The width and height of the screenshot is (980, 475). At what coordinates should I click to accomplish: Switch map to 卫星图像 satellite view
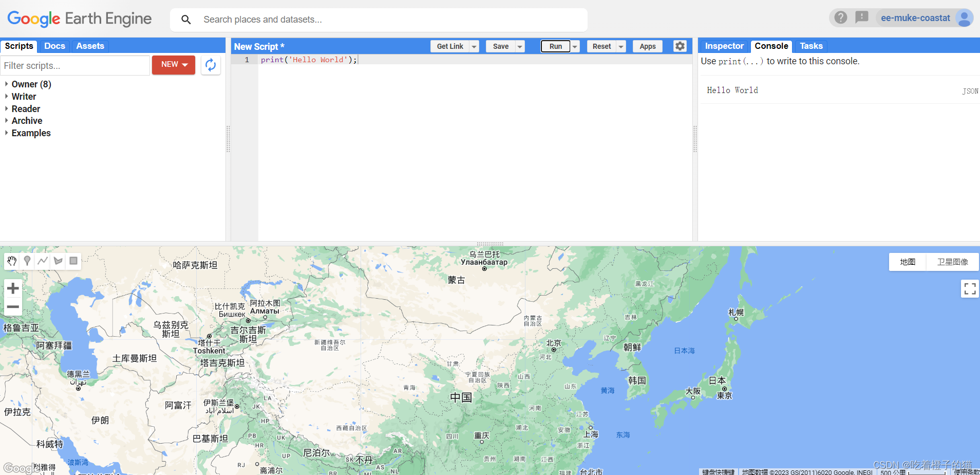click(x=952, y=262)
